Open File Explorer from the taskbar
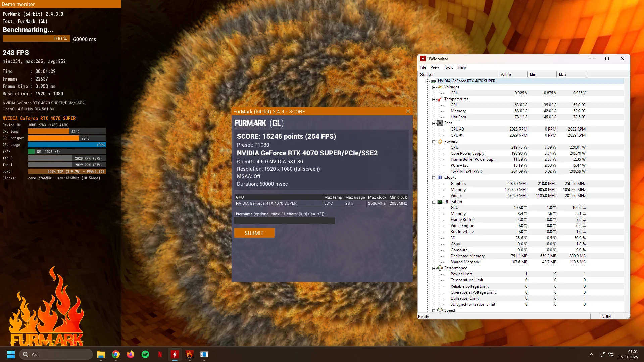Viewport: 644px width, 362px height. [x=101, y=354]
